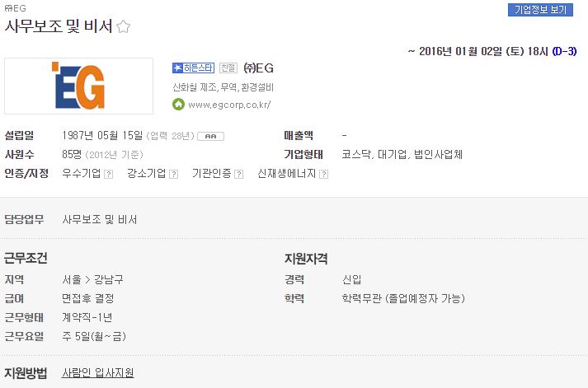Open help icon beside 강소기업
This screenshot has height=388, width=588.
[174, 174]
